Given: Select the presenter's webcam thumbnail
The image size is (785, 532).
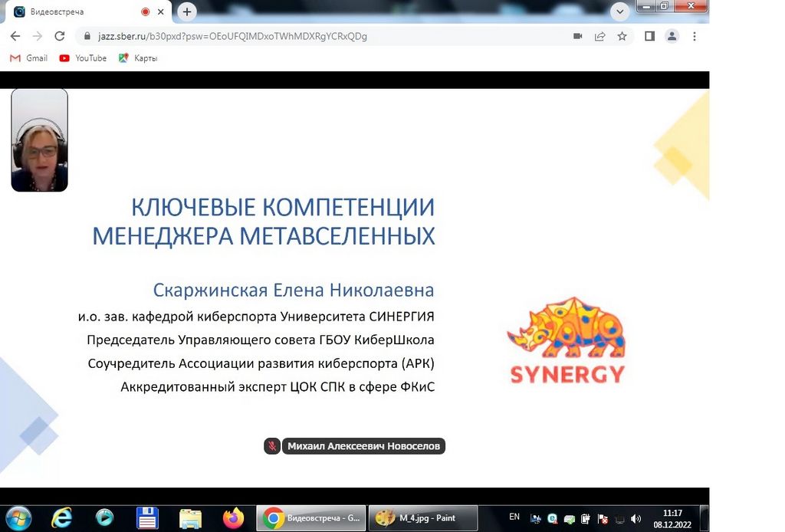Looking at the screenshot, I should coord(39,140).
